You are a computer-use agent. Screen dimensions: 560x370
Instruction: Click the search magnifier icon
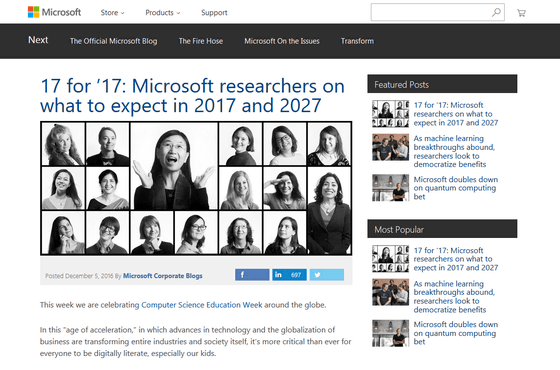tap(496, 12)
